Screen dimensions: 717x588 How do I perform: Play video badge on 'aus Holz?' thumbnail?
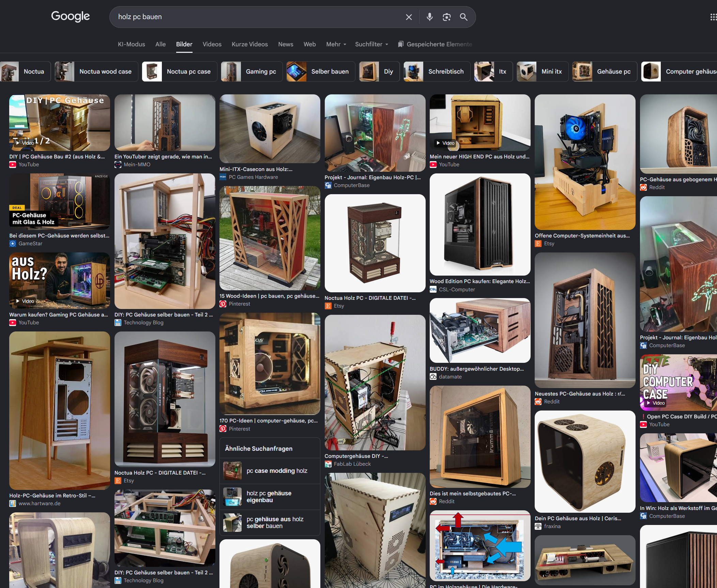pyautogui.click(x=25, y=301)
